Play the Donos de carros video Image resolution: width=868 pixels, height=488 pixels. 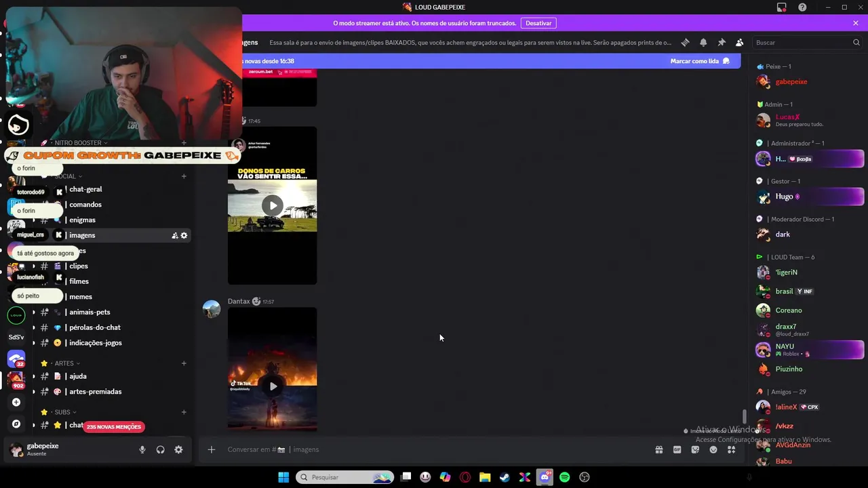pos(272,205)
